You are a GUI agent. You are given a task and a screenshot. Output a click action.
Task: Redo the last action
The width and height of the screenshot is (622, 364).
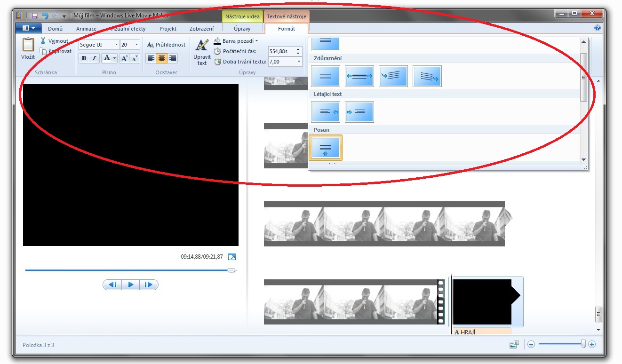click(55, 16)
